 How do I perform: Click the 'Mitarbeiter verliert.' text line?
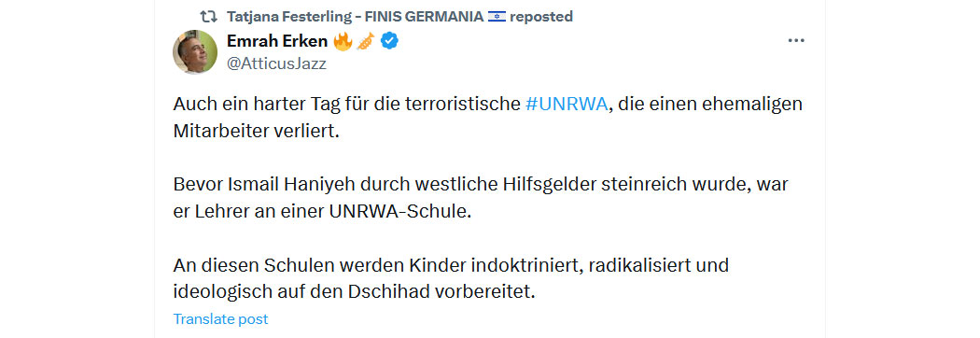point(256,133)
